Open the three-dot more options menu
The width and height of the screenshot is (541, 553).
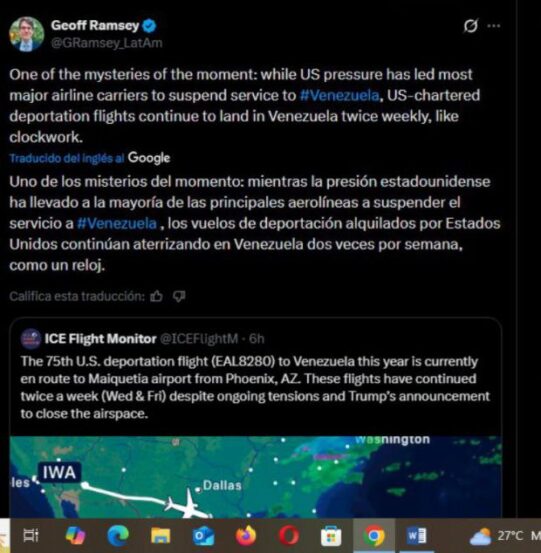click(x=494, y=26)
